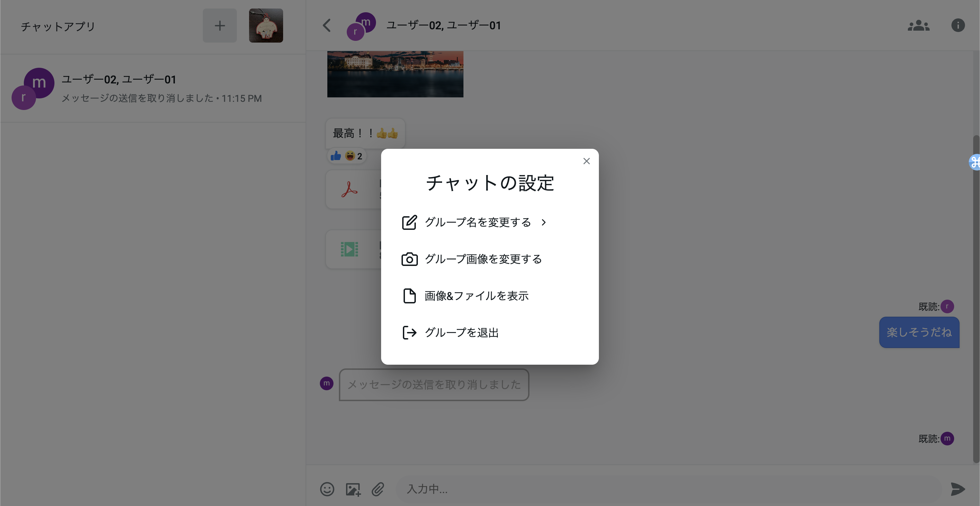Open group members icon in header
980x506 pixels.
pos(918,26)
